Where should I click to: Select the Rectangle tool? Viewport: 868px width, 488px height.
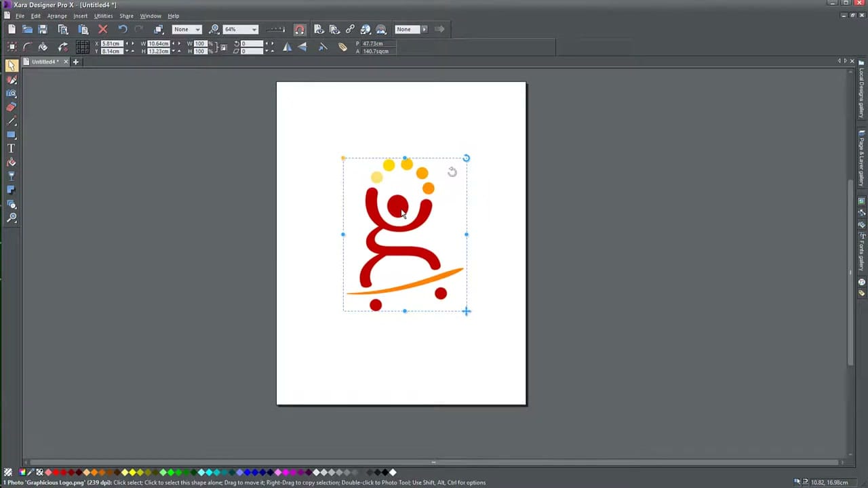pos(12,134)
